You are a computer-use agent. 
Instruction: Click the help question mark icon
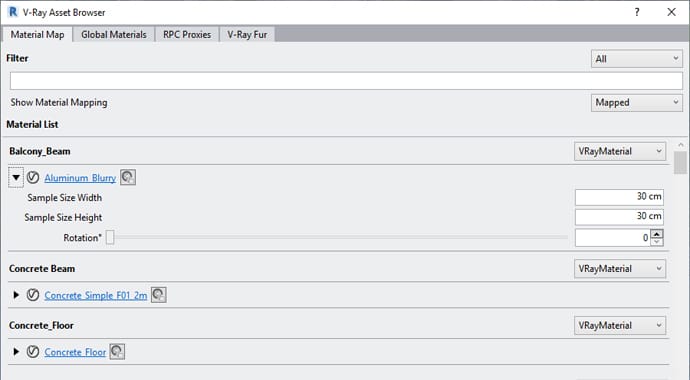coord(637,12)
